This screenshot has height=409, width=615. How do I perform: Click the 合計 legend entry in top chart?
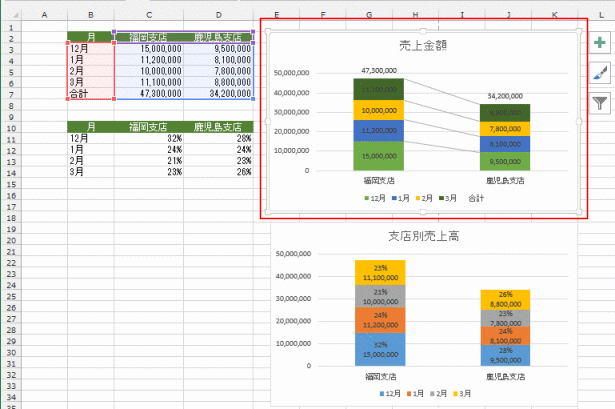476,198
